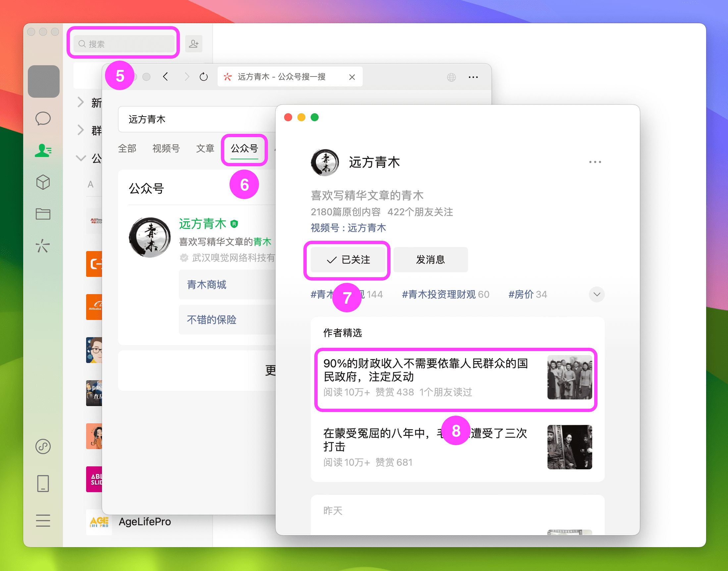
Task: Open the 青木商城 link
Action: click(x=207, y=285)
